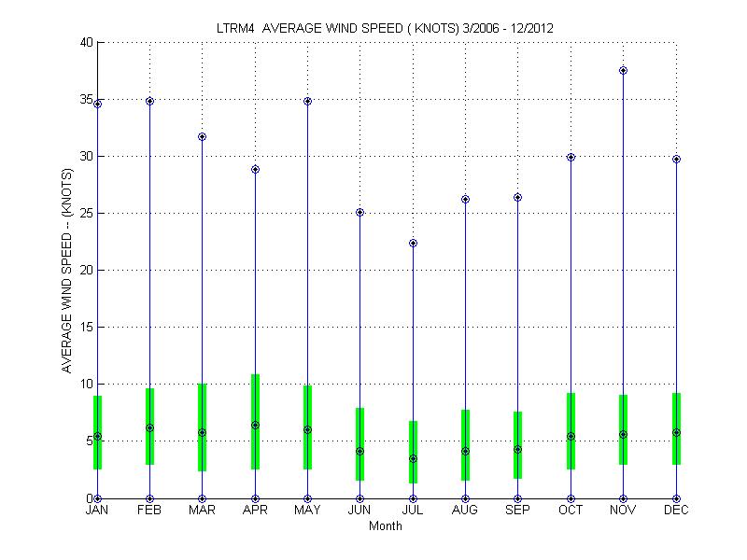The height and width of the screenshot is (560, 747).
Task: Click the MAY month label
Action: [x=307, y=510]
